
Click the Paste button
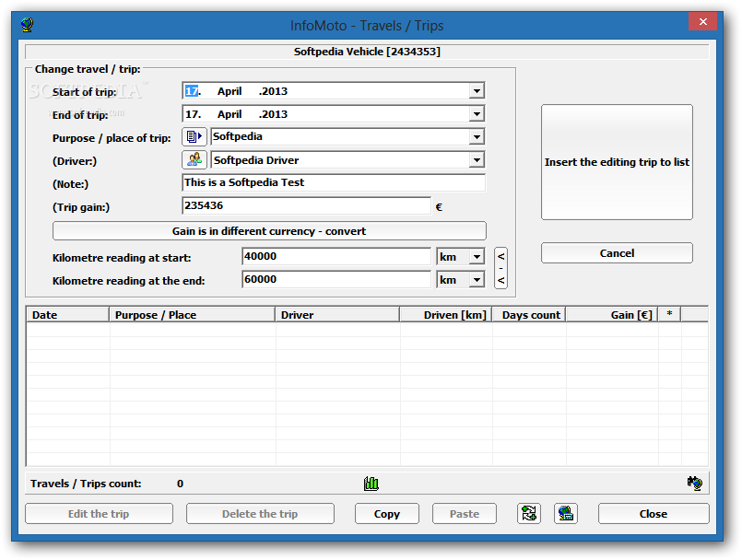coord(465,514)
